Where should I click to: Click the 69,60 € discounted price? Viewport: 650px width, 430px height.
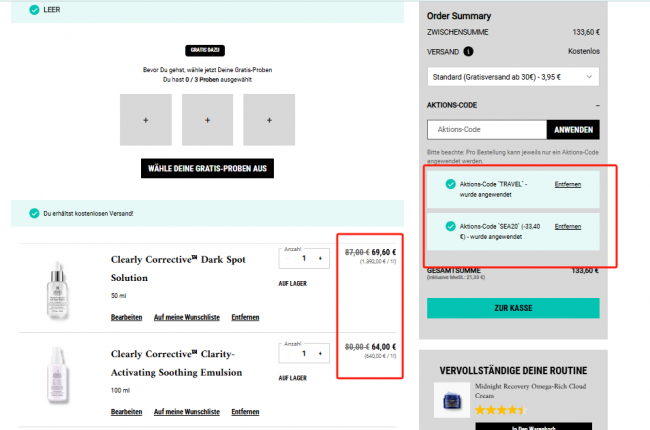click(383, 252)
